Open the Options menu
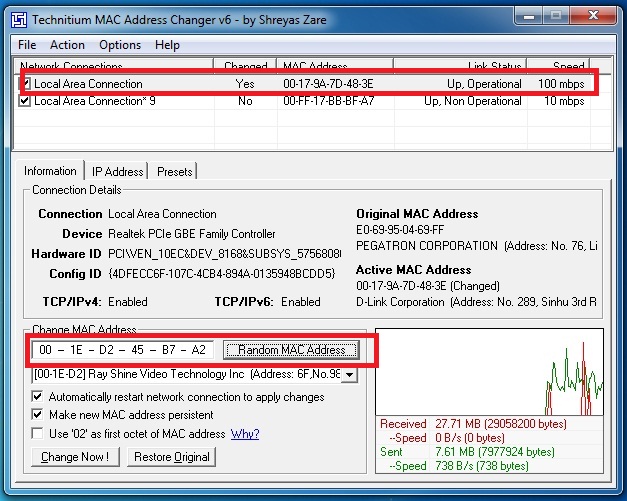The width and height of the screenshot is (627, 501). tap(120, 45)
